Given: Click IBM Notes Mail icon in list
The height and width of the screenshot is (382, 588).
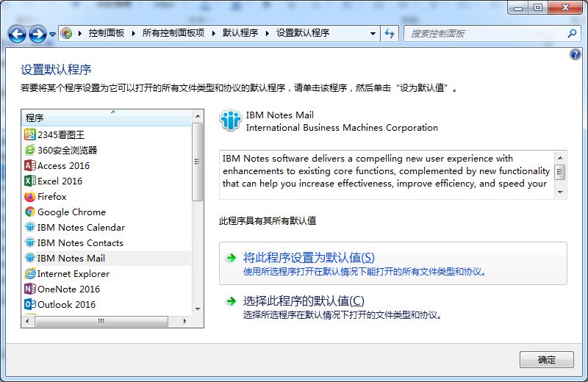Looking at the screenshot, I should [30, 258].
